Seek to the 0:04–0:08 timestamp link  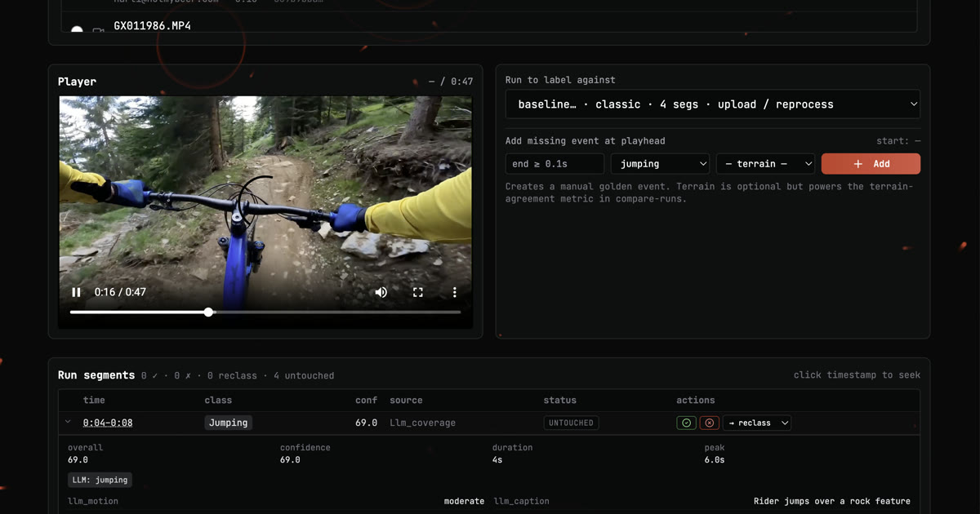pos(108,423)
